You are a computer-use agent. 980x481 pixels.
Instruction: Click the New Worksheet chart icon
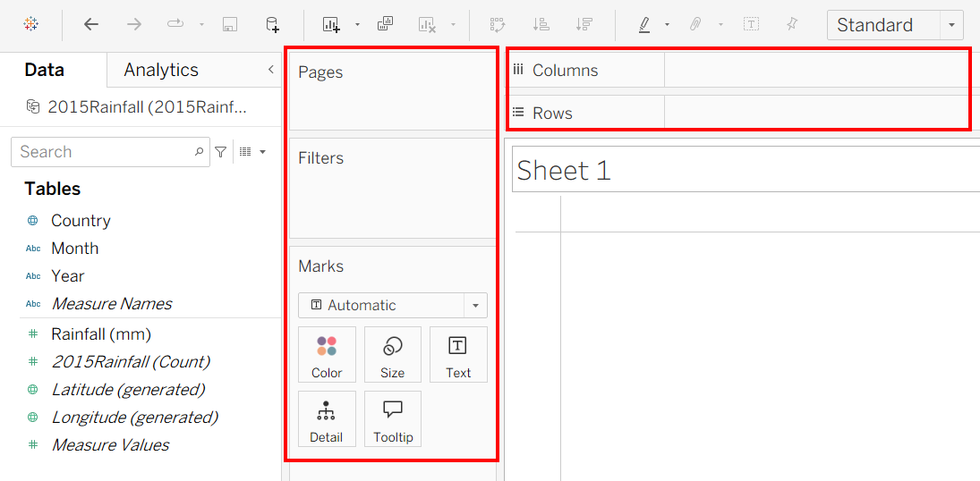coord(330,25)
